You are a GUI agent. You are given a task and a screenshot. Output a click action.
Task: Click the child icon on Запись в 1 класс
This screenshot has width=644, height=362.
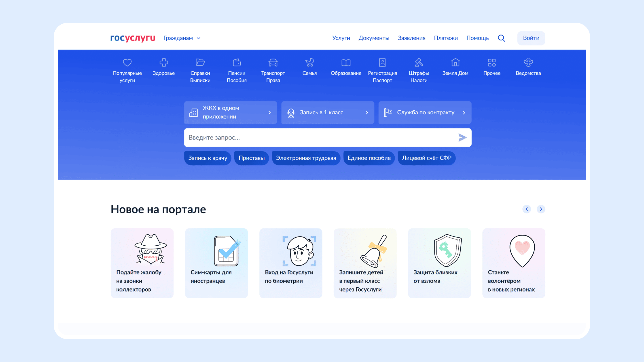click(291, 113)
